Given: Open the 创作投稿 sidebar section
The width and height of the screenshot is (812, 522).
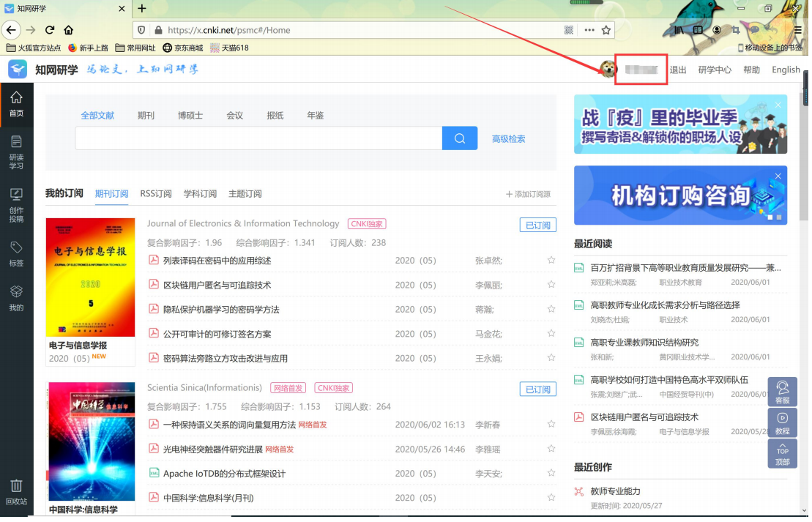Looking at the screenshot, I should point(16,204).
